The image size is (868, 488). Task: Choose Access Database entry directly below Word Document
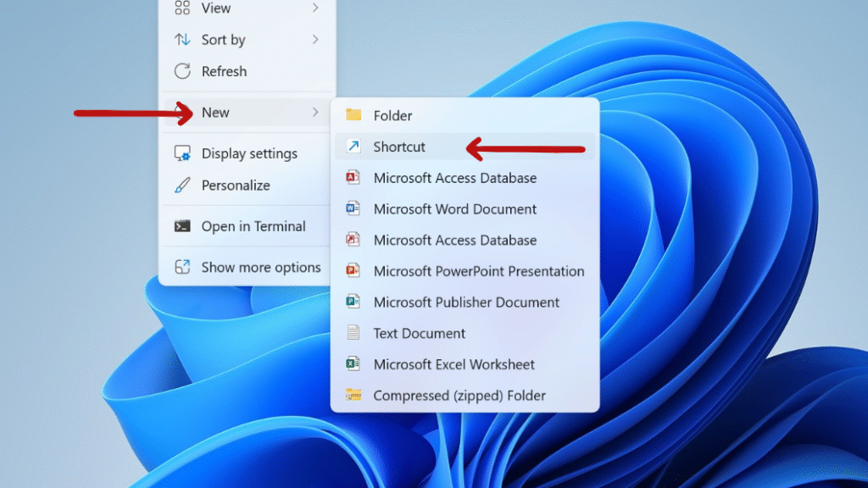point(465,240)
